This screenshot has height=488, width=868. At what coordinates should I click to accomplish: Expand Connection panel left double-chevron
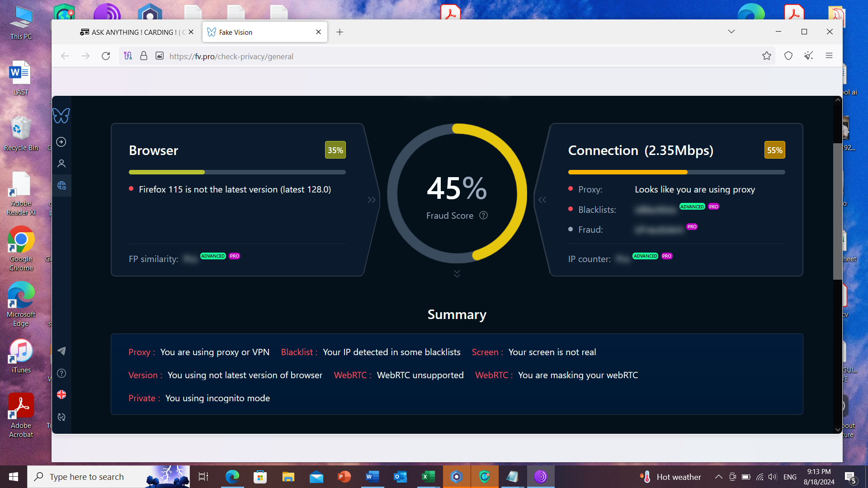pos(542,200)
